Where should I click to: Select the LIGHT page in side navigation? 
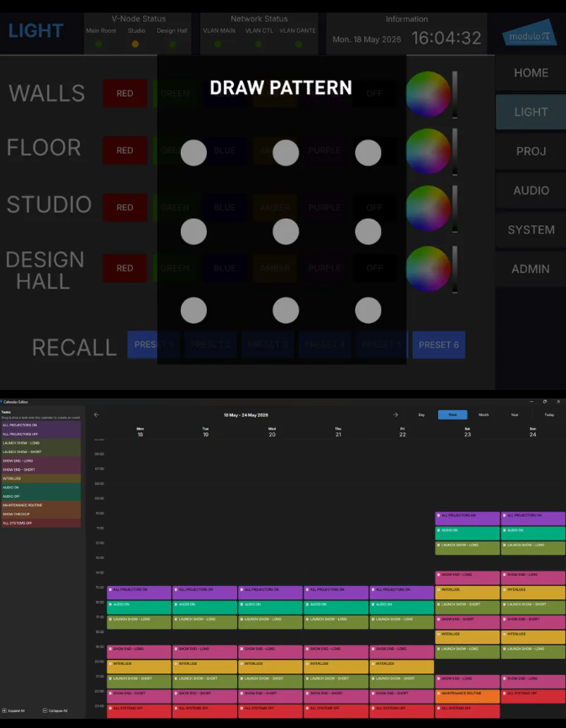click(x=531, y=112)
